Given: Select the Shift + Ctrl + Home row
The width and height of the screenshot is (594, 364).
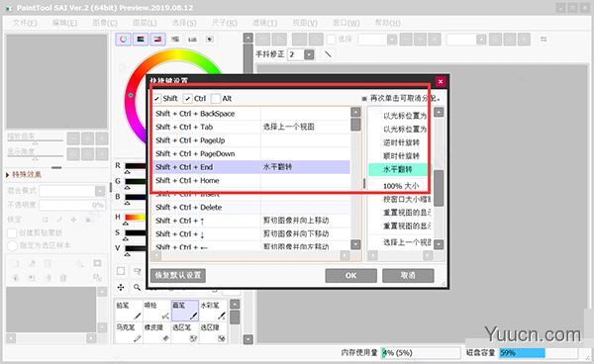Looking at the screenshot, I should click(x=251, y=180).
